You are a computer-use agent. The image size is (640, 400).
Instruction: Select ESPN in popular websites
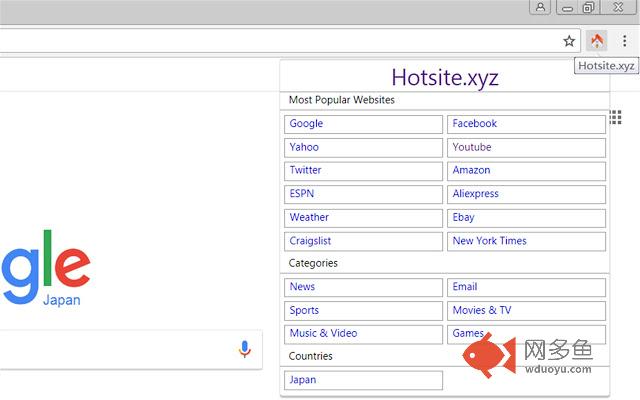coord(363,194)
